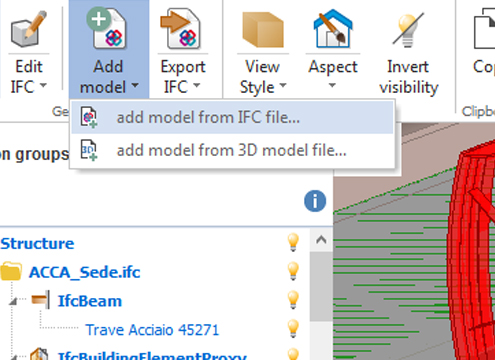Image resolution: width=495 pixels, height=360 pixels.
Task: Open the Export IFC dropdown arrow
Action: coord(197,86)
